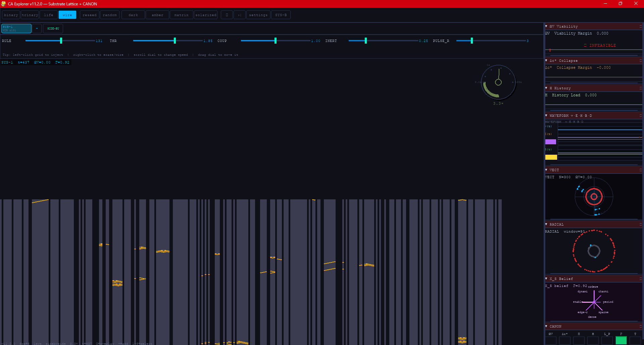644x345 pixels.
Task: Close the CA Explorer window
Action: pos(636,4)
